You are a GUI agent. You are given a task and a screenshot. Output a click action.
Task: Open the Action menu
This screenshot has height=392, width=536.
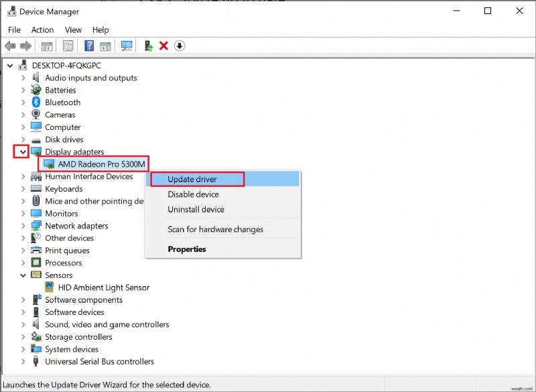click(x=42, y=29)
